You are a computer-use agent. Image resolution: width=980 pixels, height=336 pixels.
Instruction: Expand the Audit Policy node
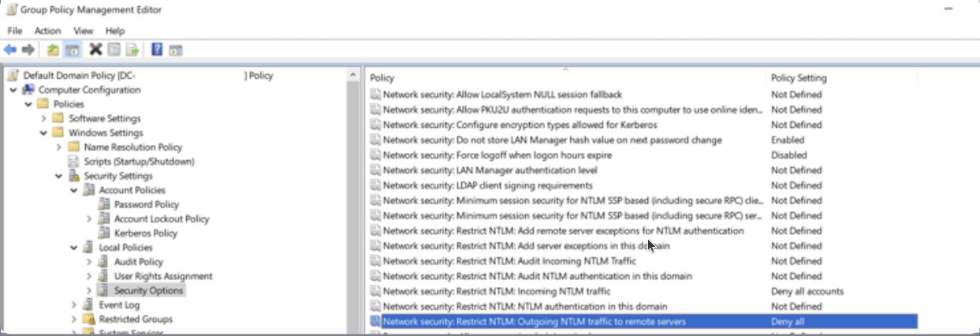(89, 262)
